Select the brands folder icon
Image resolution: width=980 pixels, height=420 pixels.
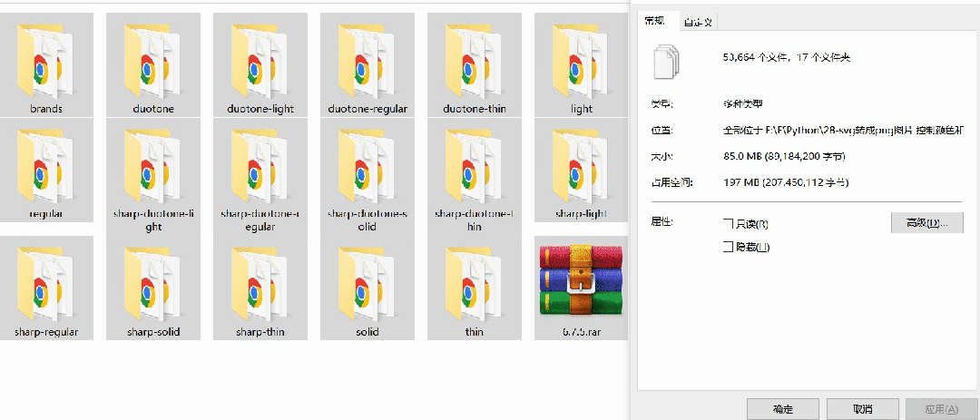(x=45, y=62)
